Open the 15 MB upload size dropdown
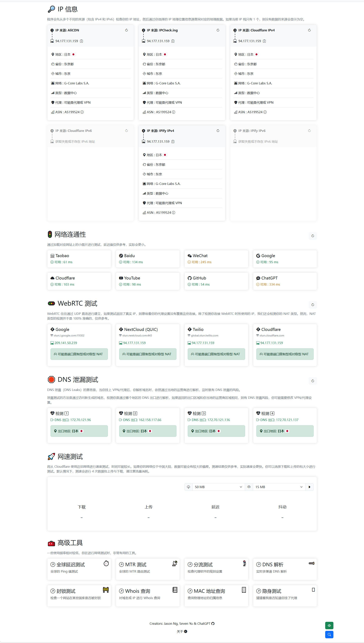The image size is (364, 643). (279, 487)
